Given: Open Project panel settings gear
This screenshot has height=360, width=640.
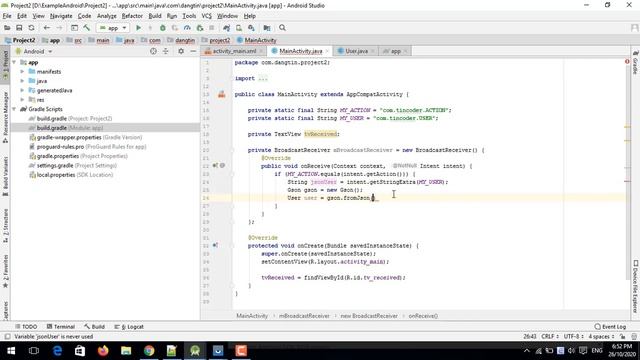Looking at the screenshot, I should [181, 51].
